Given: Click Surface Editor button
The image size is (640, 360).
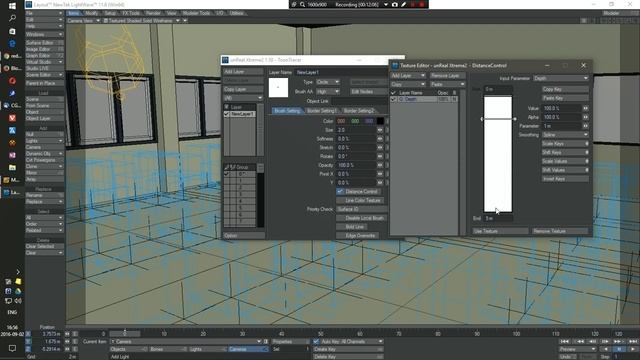Looking at the screenshot, I should [44, 42].
